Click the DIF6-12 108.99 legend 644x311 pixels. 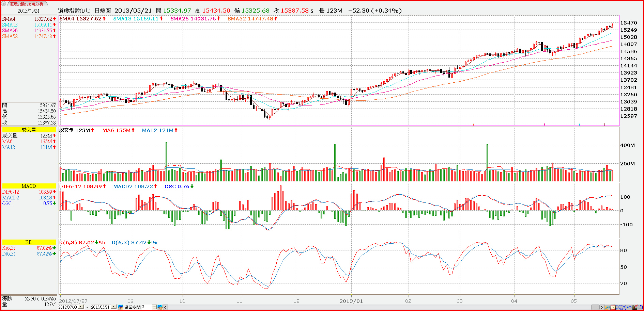pyautogui.click(x=83, y=186)
